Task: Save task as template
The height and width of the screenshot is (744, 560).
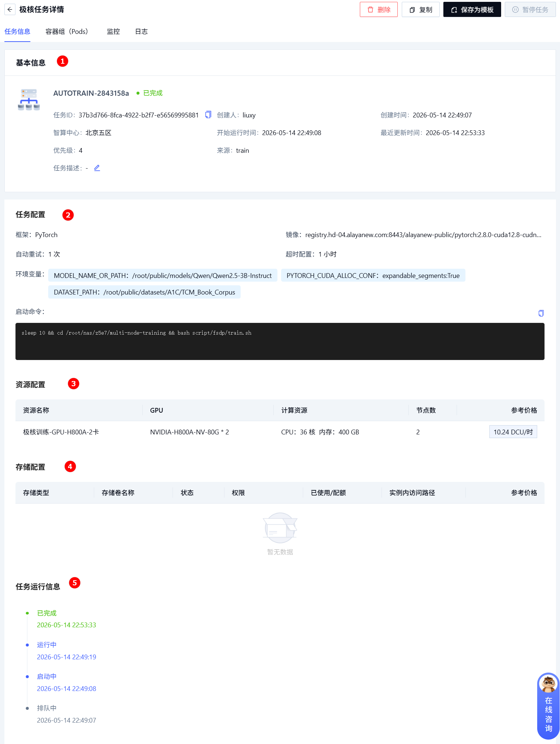Action: 472,10
